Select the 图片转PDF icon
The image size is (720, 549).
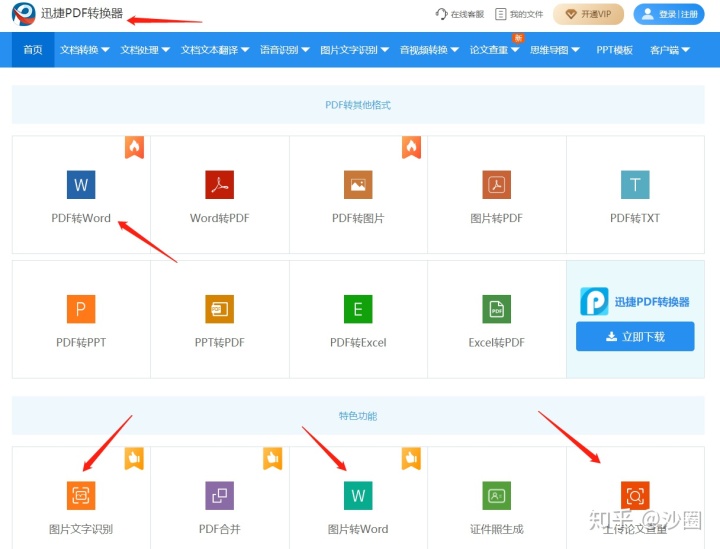pyautogui.click(x=496, y=185)
